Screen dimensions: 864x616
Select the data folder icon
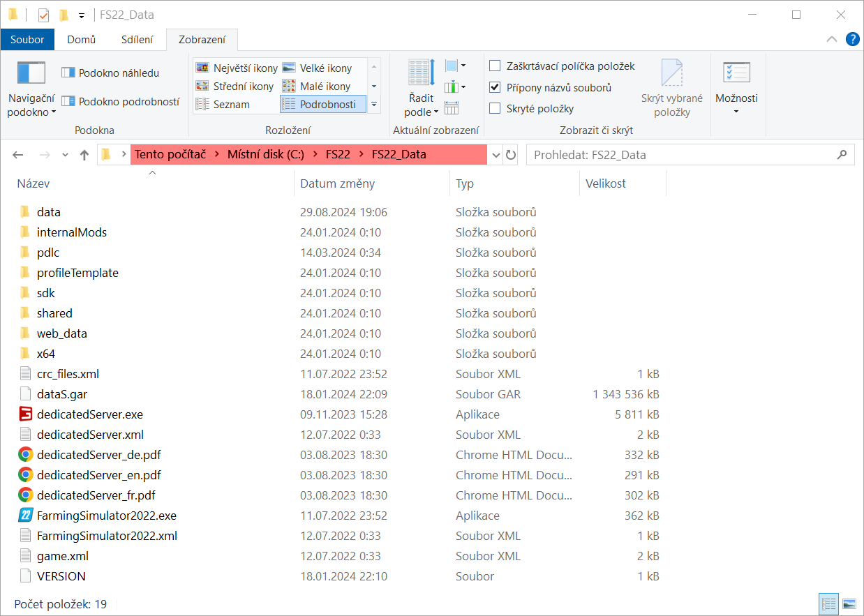point(26,212)
